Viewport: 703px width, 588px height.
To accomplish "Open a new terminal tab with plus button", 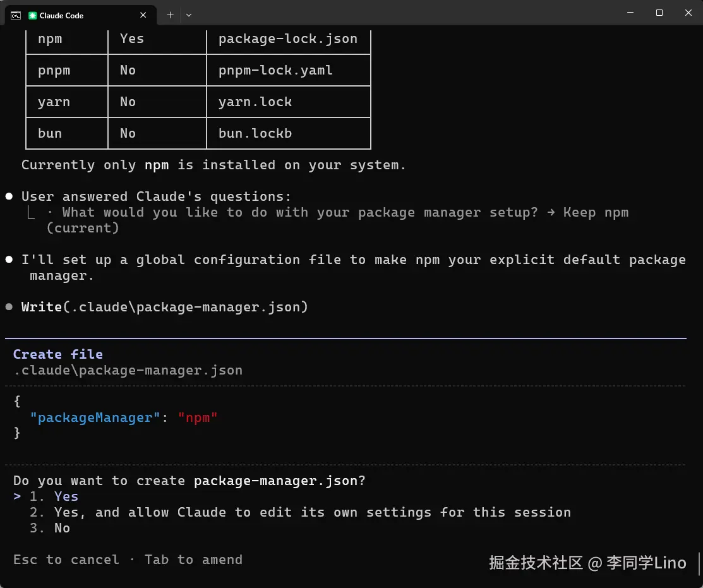I will point(170,15).
